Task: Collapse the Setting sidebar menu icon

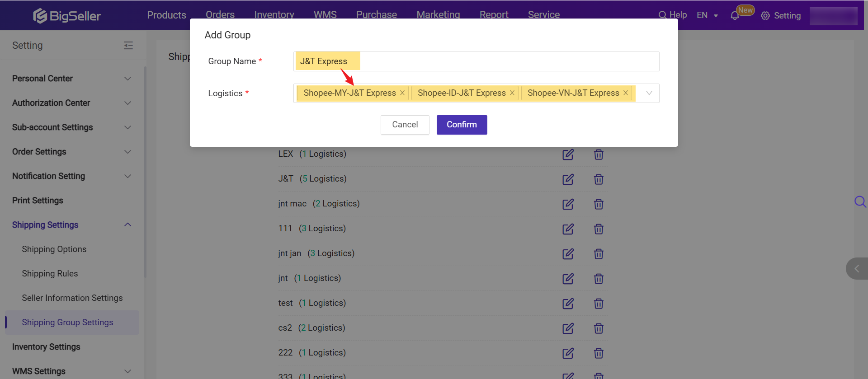Action: (x=128, y=45)
